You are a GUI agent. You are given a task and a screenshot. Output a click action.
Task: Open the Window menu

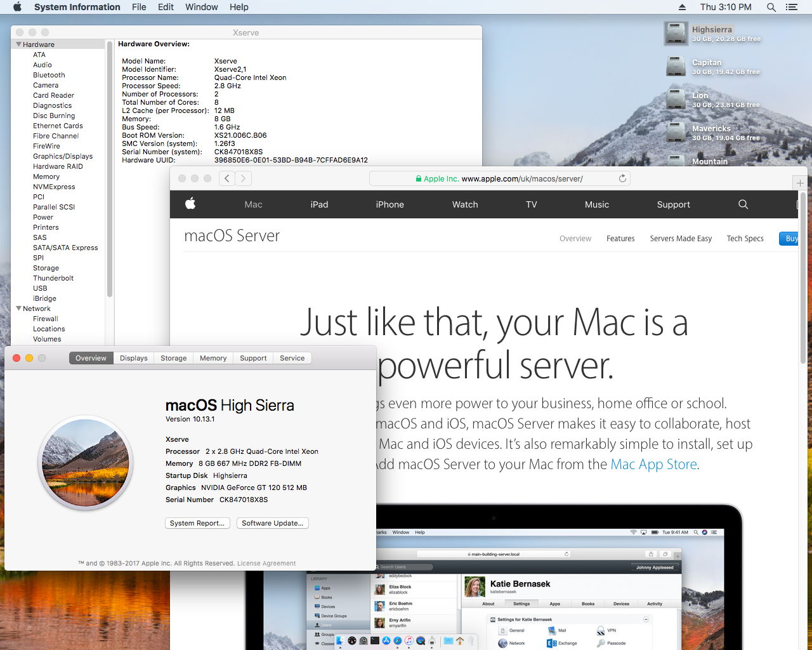click(202, 7)
